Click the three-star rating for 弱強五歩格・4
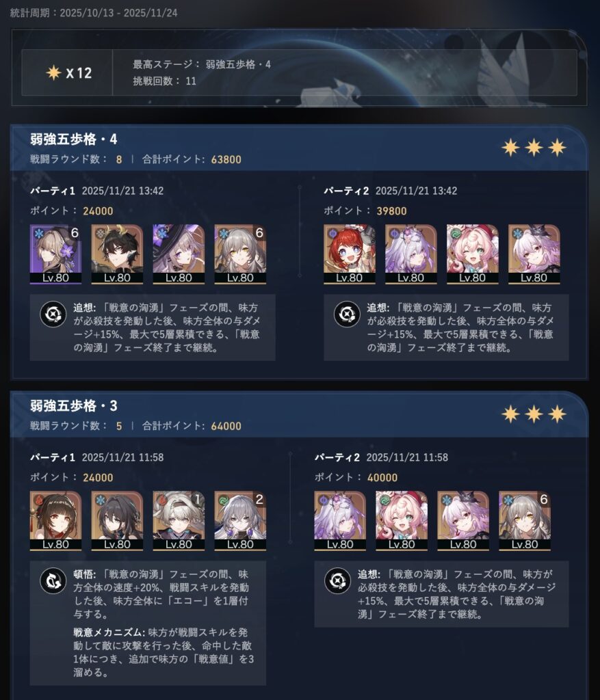The height and width of the screenshot is (700, 600). point(534,148)
